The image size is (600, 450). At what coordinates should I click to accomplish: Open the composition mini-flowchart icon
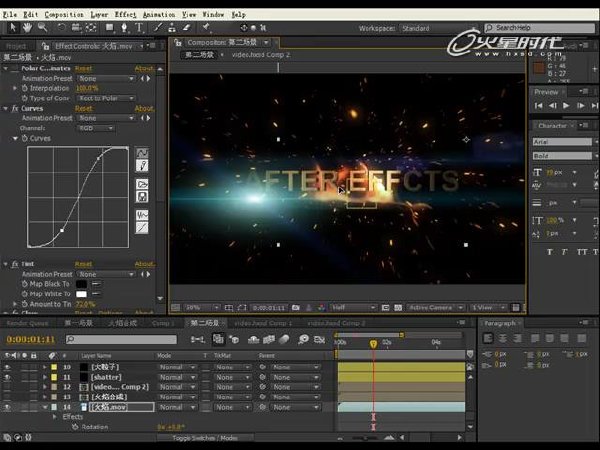point(198,339)
